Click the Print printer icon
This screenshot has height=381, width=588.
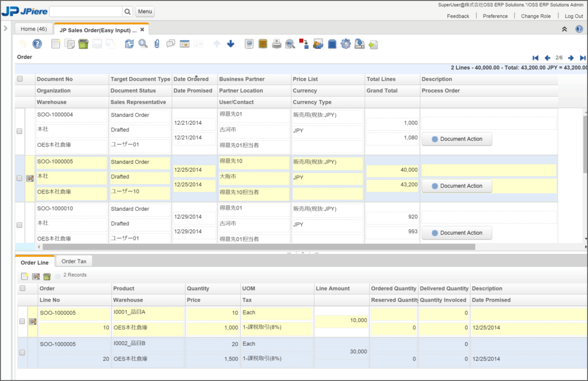coord(277,44)
